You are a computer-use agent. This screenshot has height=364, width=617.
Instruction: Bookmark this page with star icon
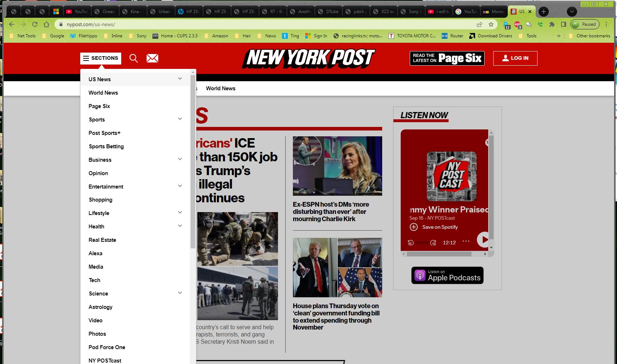491,24
